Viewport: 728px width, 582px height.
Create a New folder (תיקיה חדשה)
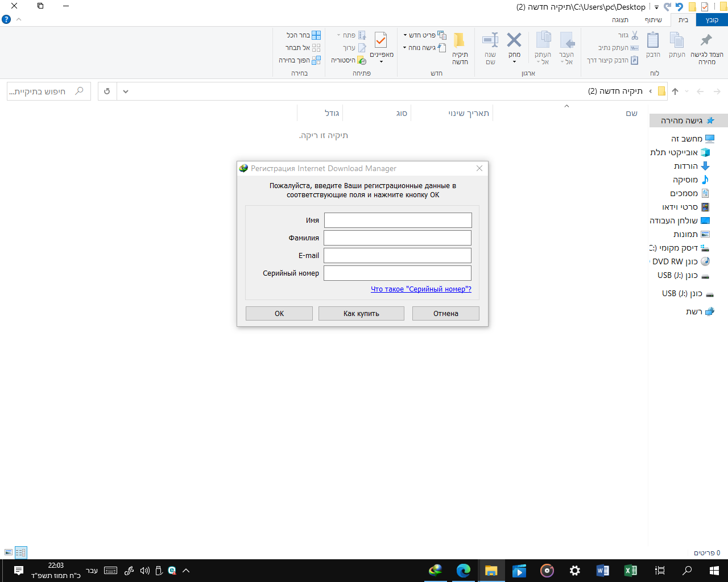click(460, 48)
